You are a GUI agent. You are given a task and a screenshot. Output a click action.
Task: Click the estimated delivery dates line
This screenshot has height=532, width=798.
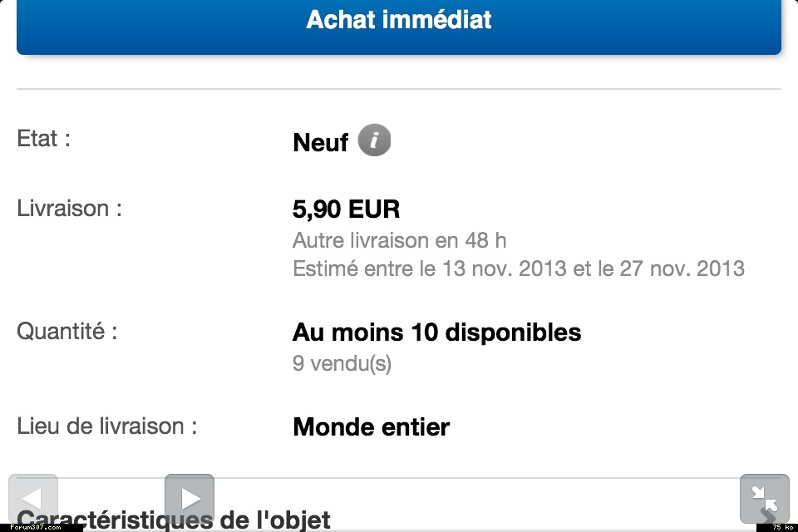[x=518, y=268]
